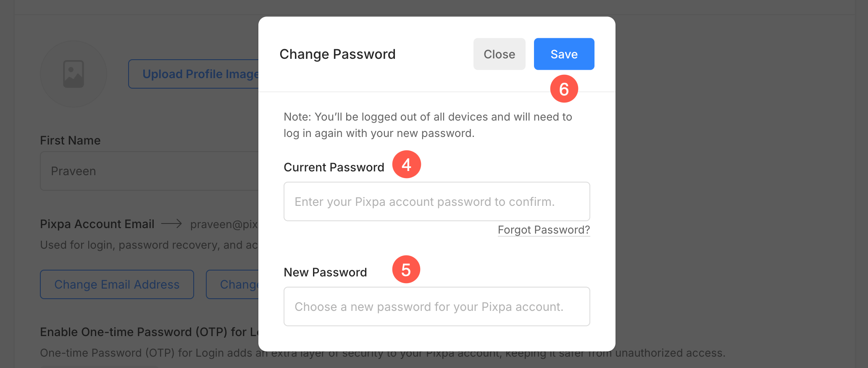Select the First Name field containing Praveen
Viewport: 868px width, 368px height.
[149, 171]
